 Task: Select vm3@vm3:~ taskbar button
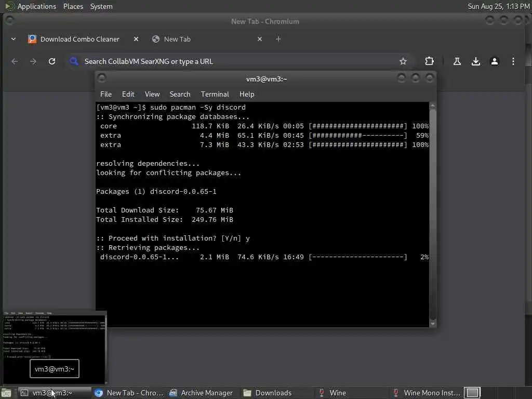pyautogui.click(x=55, y=393)
